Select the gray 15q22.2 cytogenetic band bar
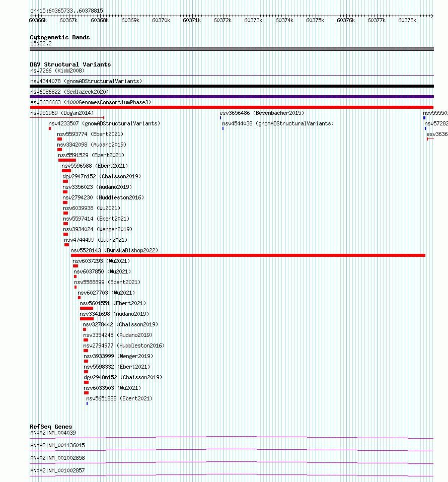Viewport: 448px width, 482px height. tap(232, 49)
